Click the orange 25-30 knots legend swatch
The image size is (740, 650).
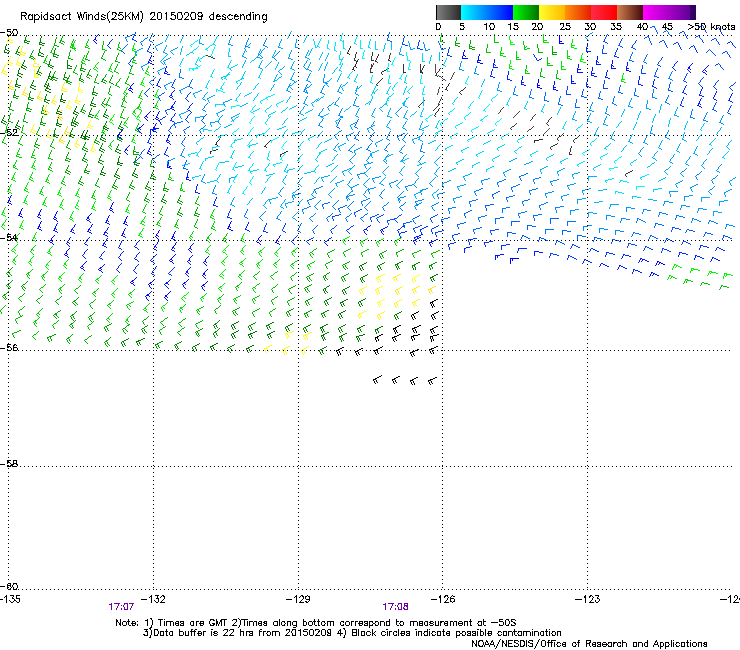(578, 12)
